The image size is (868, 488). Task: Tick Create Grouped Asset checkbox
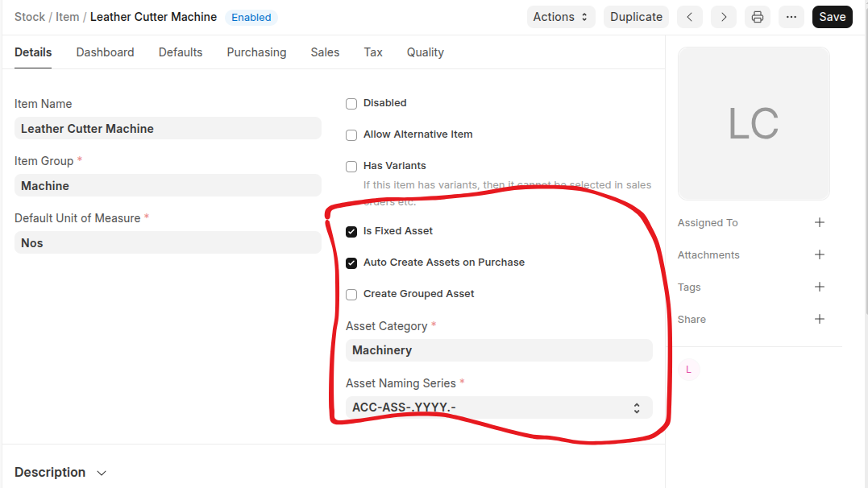[351, 295]
